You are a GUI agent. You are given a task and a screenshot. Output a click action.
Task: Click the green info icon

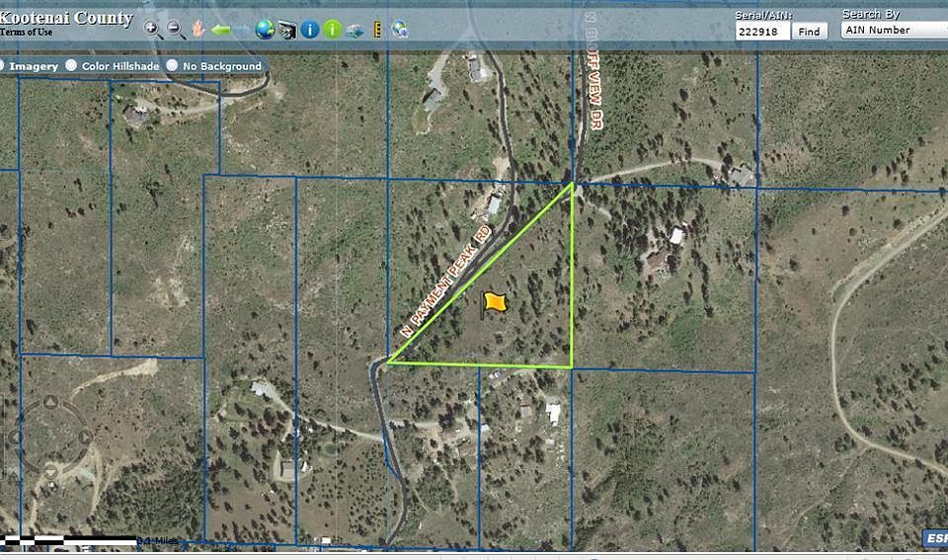click(x=332, y=30)
